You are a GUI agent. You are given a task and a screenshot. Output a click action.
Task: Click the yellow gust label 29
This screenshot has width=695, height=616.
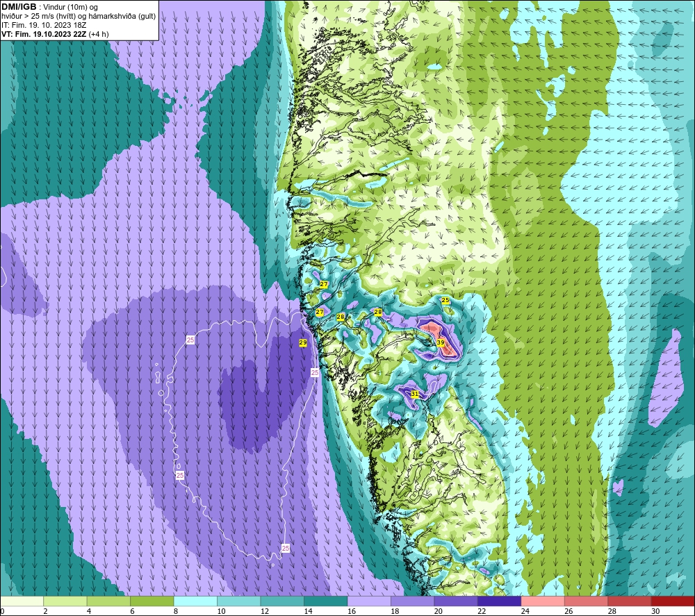pos(303,342)
